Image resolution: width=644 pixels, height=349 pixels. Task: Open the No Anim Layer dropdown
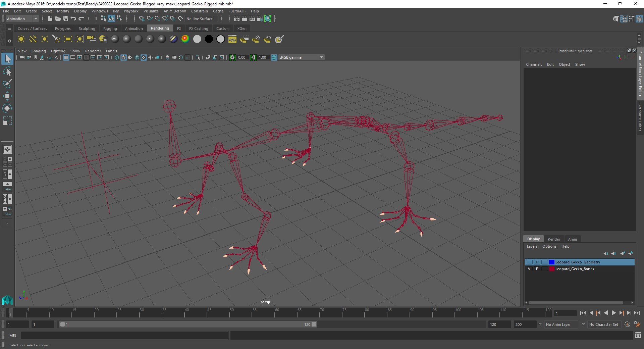(x=560, y=325)
